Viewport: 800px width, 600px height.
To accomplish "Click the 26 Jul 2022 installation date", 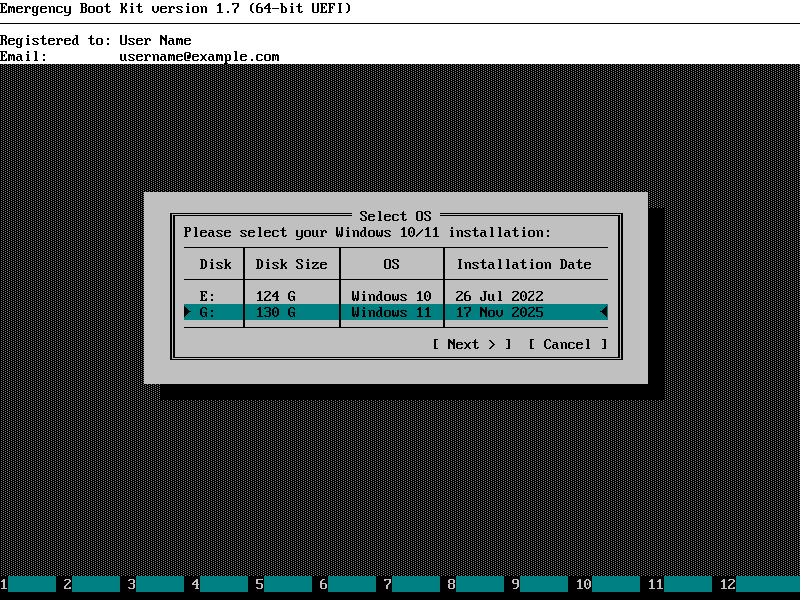I will (499, 296).
